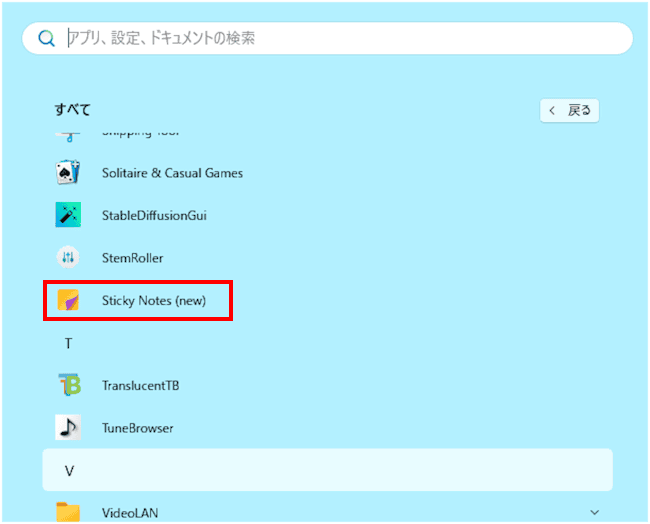The height and width of the screenshot is (524, 650).
Task: Open StemRoller using its round icon
Action: pyautogui.click(x=68, y=258)
